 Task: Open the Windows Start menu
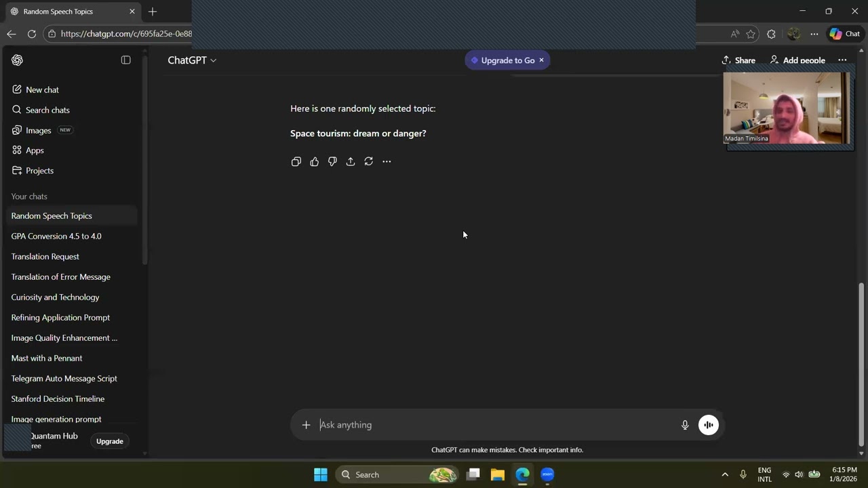point(321,474)
